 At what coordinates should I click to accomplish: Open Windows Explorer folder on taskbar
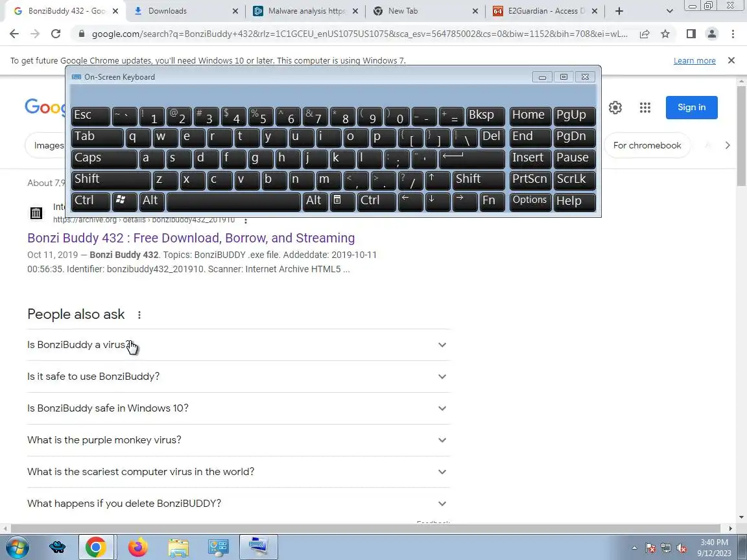pyautogui.click(x=178, y=547)
